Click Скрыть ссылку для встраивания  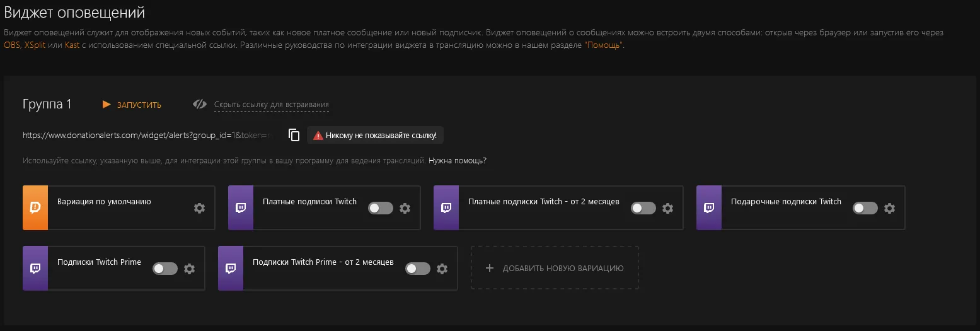[x=272, y=105]
